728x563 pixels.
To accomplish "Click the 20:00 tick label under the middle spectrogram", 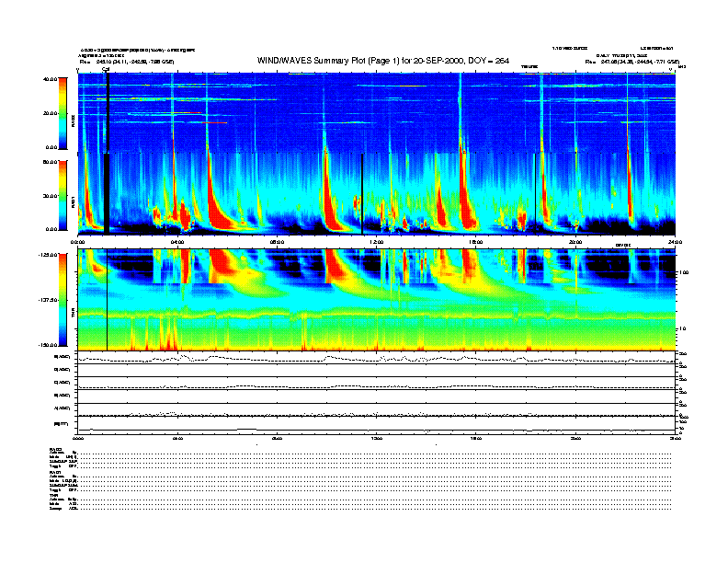I will point(575,242).
